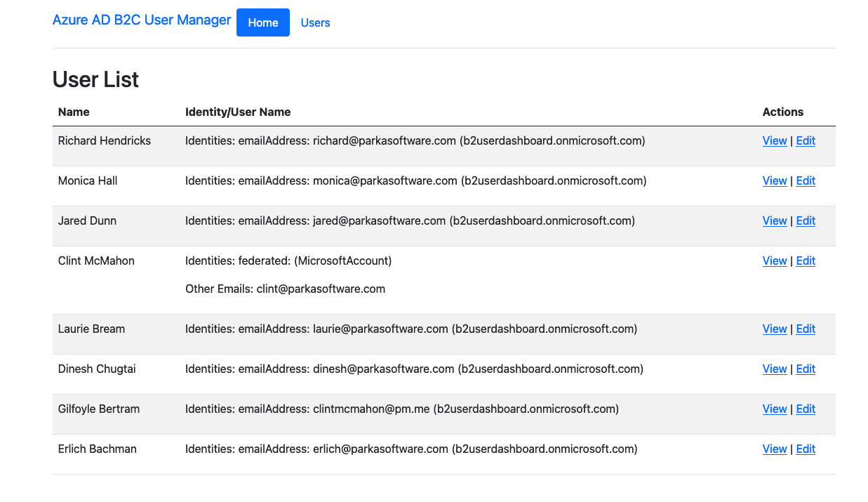
Task: Edit Richard Hendricks' record
Action: pyautogui.click(x=806, y=140)
